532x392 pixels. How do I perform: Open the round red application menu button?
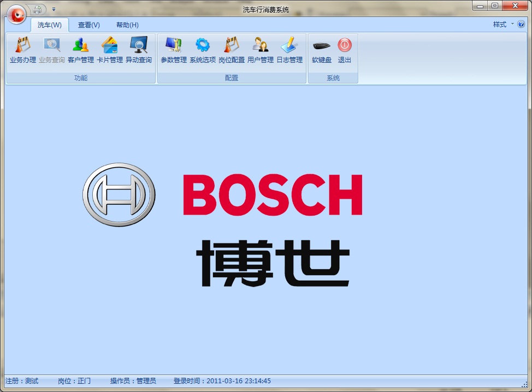16,15
